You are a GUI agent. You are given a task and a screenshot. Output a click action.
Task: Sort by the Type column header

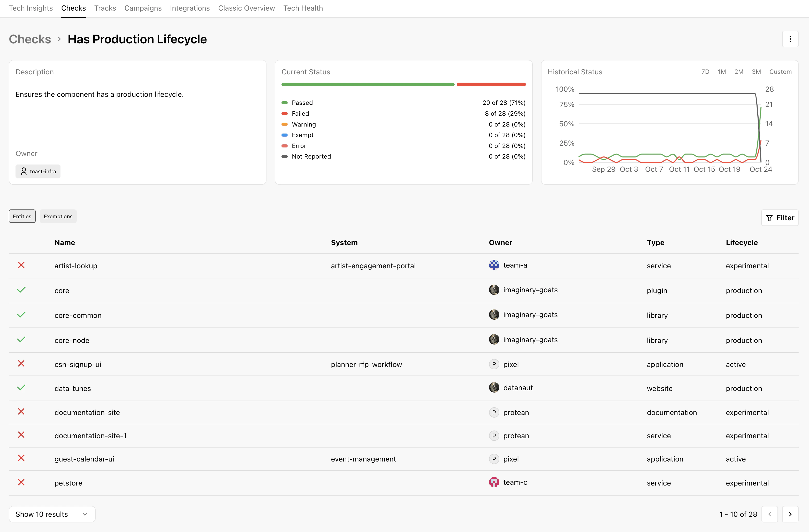(655, 242)
